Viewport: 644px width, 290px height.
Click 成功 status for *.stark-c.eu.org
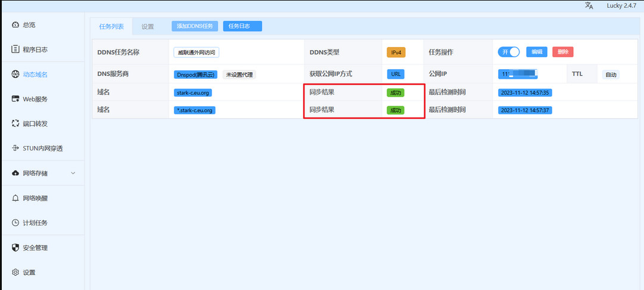tap(396, 110)
